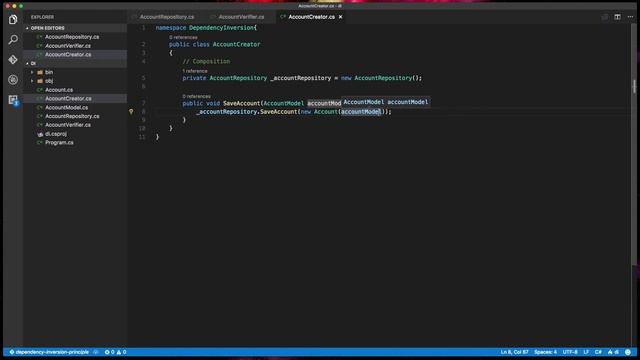Open AccountRepository.cs in Open Editors list
Image resolution: width=640 pixels, height=360 pixels.
click(x=72, y=37)
